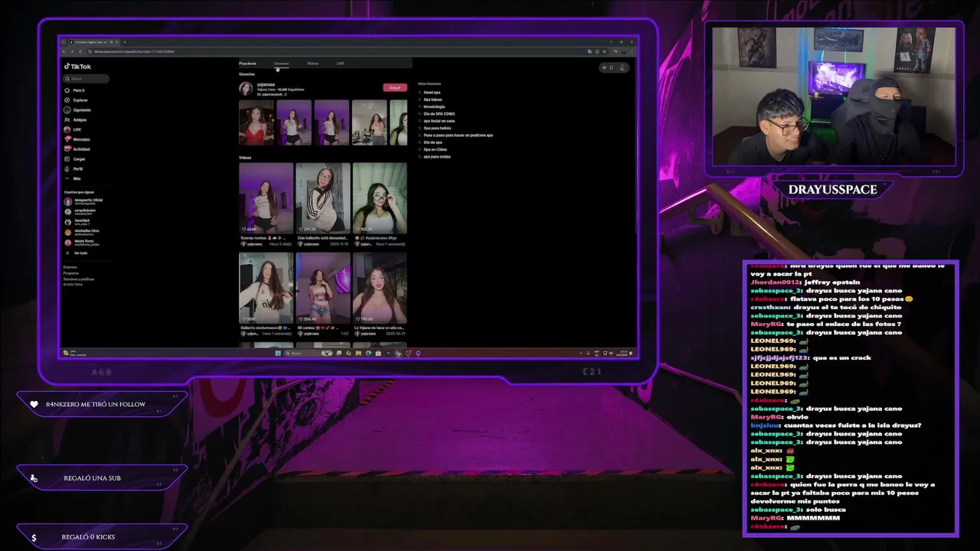Open the taskbar weather widget
Screen dimensions: 980x551
77,353
